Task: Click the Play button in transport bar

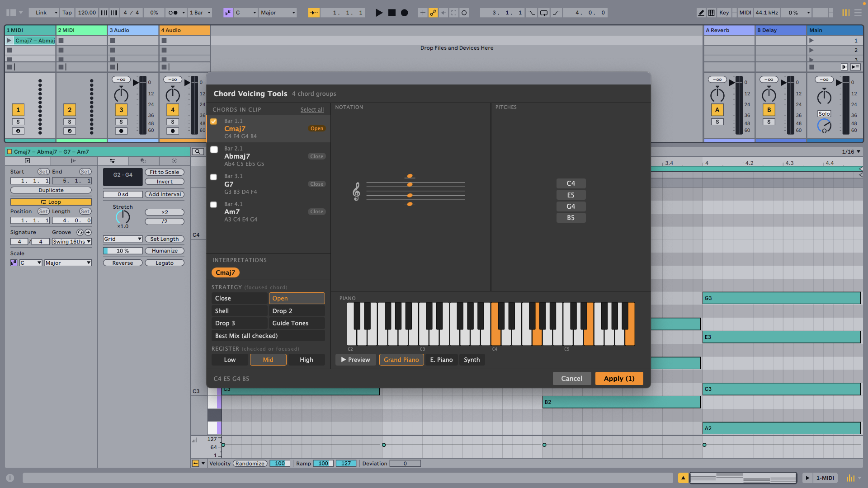Action: [379, 13]
